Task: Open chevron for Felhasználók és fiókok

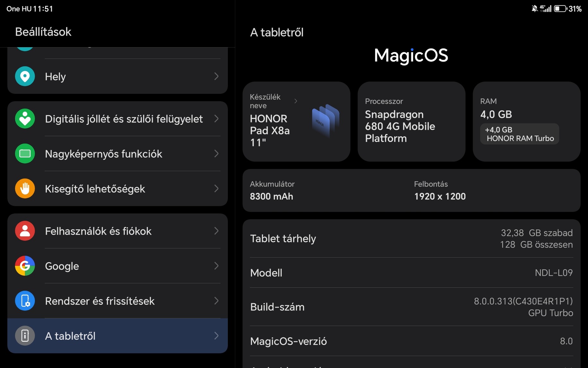Action: pyautogui.click(x=216, y=231)
